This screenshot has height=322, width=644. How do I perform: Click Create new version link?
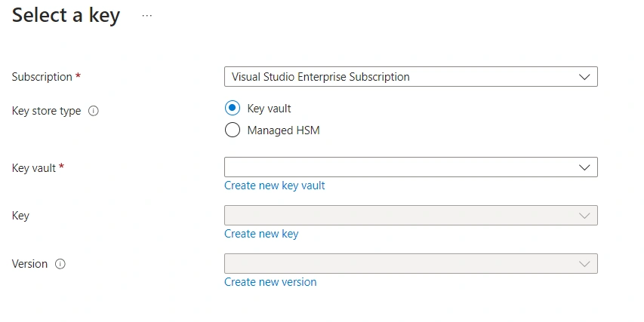coord(270,282)
